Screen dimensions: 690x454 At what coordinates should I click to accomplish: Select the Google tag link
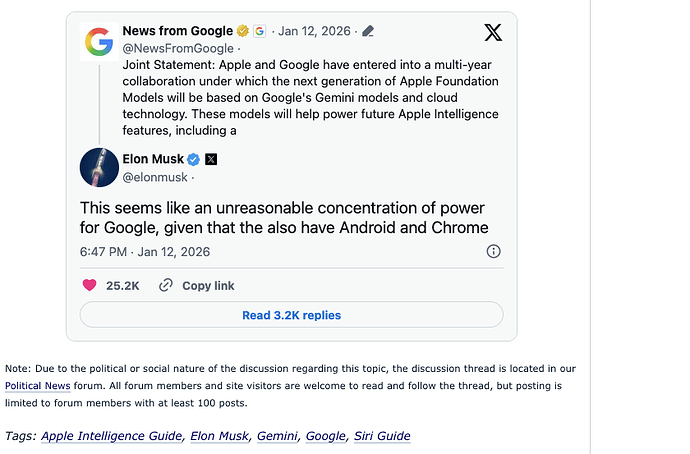(x=325, y=436)
